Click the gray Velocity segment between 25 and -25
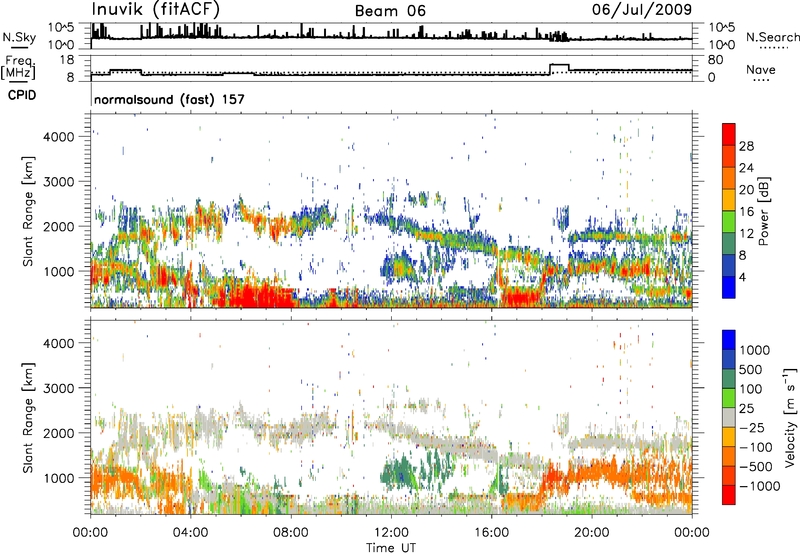 click(x=729, y=418)
